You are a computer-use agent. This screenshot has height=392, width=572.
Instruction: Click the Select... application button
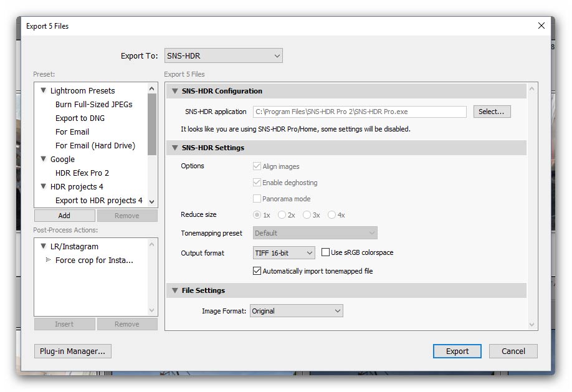click(x=492, y=112)
